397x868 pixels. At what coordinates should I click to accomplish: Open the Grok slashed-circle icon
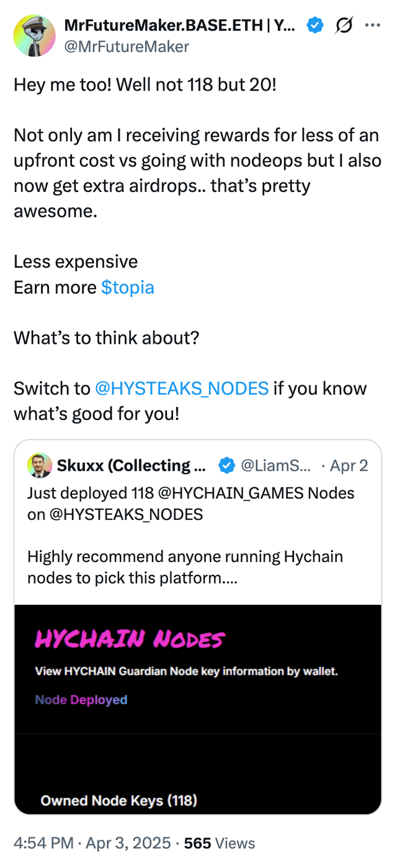click(343, 25)
